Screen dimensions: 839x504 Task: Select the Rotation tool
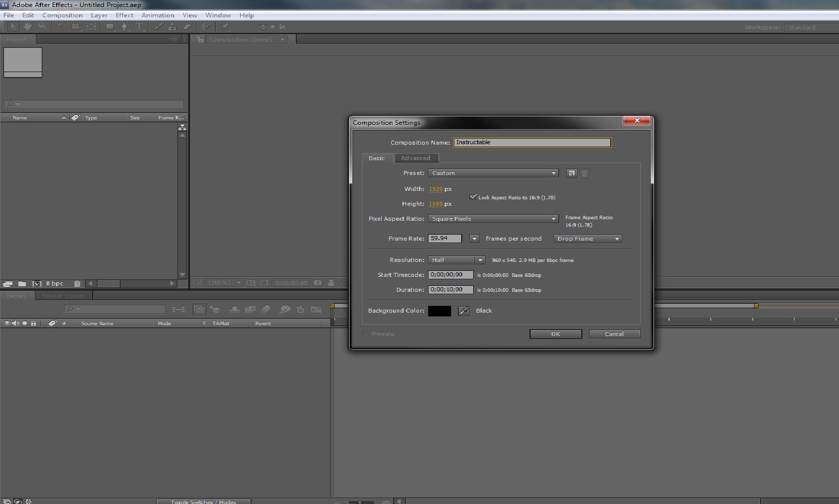click(x=62, y=27)
